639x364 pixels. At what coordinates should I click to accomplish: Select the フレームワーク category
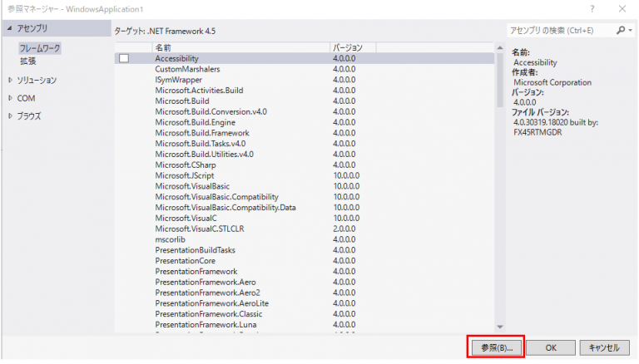click(x=40, y=49)
